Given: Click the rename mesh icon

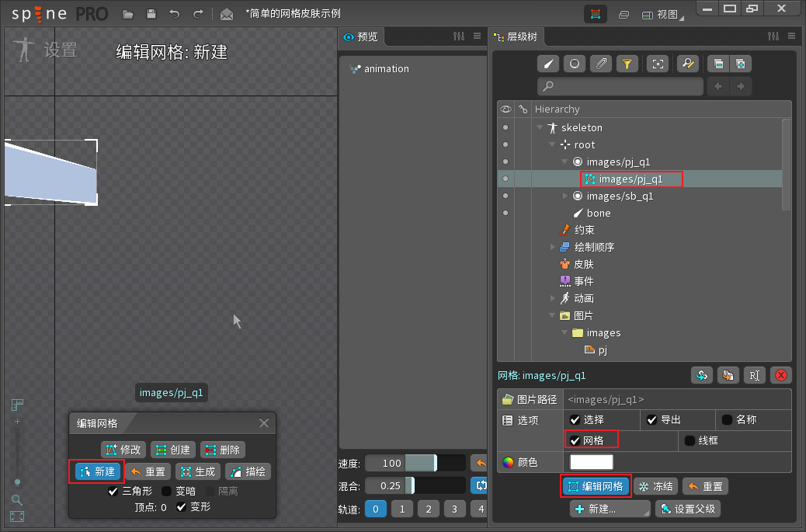Looking at the screenshot, I should coord(754,375).
